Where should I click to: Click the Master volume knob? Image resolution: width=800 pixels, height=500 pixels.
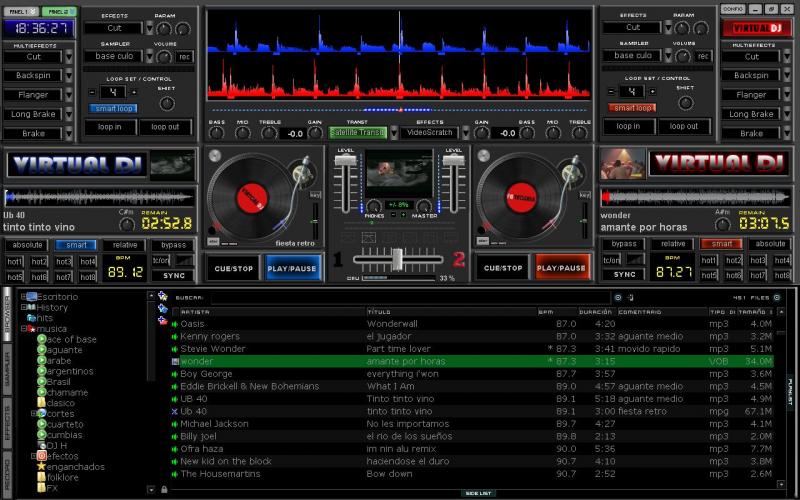click(x=424, y=206)
